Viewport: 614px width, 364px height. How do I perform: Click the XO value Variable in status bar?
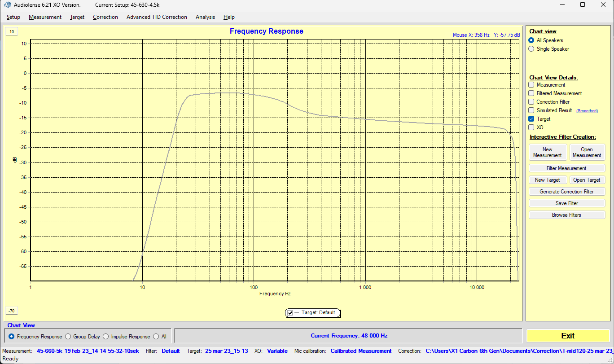(277, 351)
